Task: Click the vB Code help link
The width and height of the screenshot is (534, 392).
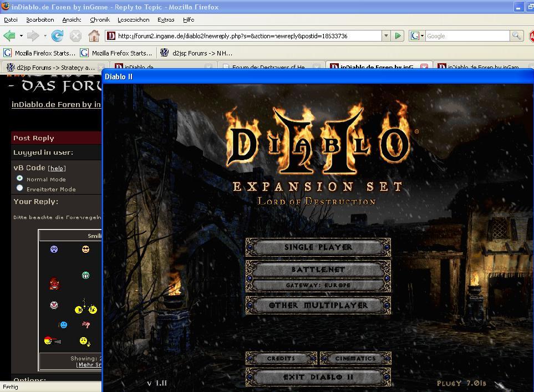Action: click(x=57, y=168)
